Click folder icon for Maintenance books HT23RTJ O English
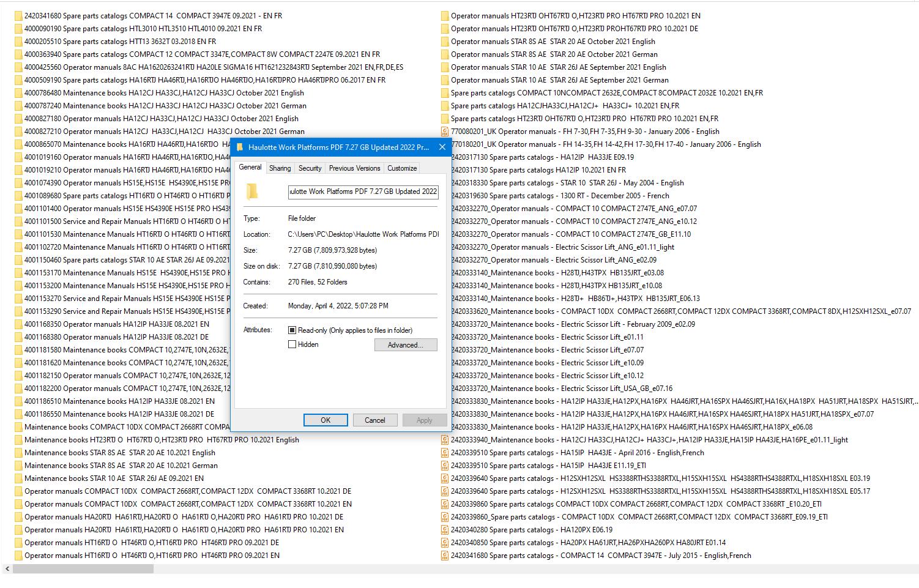Screen dimensions: 919x588 [18, 440]
